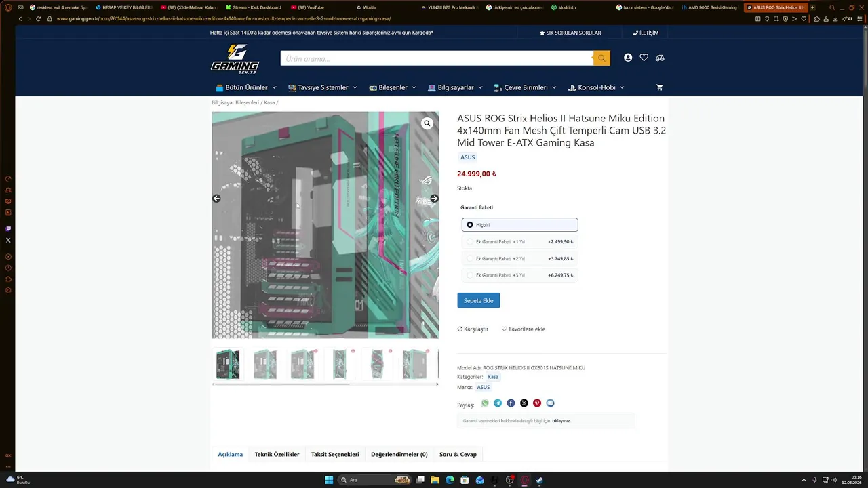Expand the Tavsiye Sistemler menu
Viewport: 868px width, 488px height.
(323, 87)
